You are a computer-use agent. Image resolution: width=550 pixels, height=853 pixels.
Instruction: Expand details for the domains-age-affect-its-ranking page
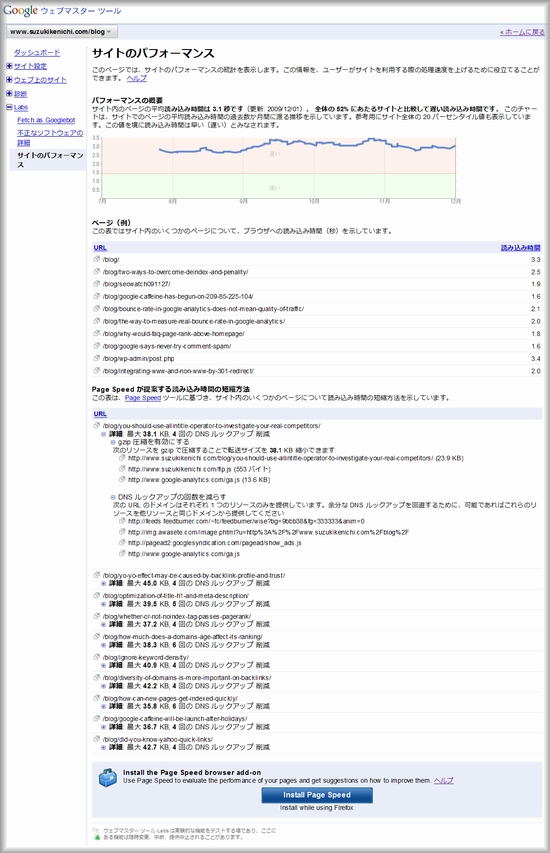click(x=103, y=645)
